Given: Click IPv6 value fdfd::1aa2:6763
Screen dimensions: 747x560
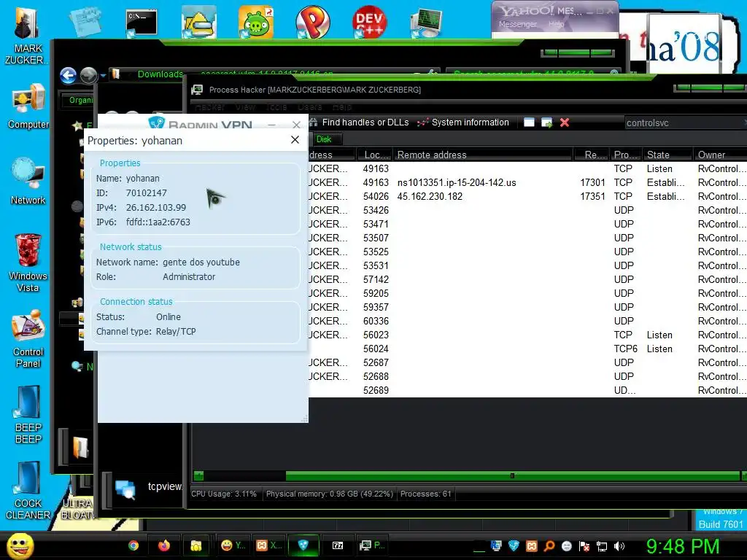Looking at the screenshot, I should (158, 222).
